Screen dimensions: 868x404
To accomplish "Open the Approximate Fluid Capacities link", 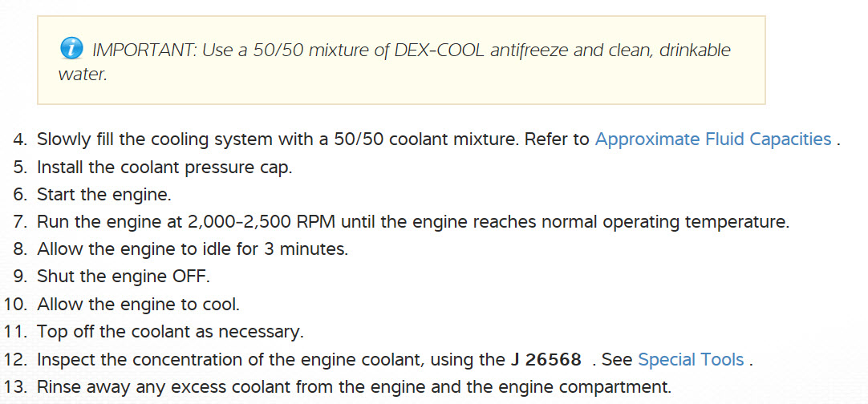I will tap(712, 139).
